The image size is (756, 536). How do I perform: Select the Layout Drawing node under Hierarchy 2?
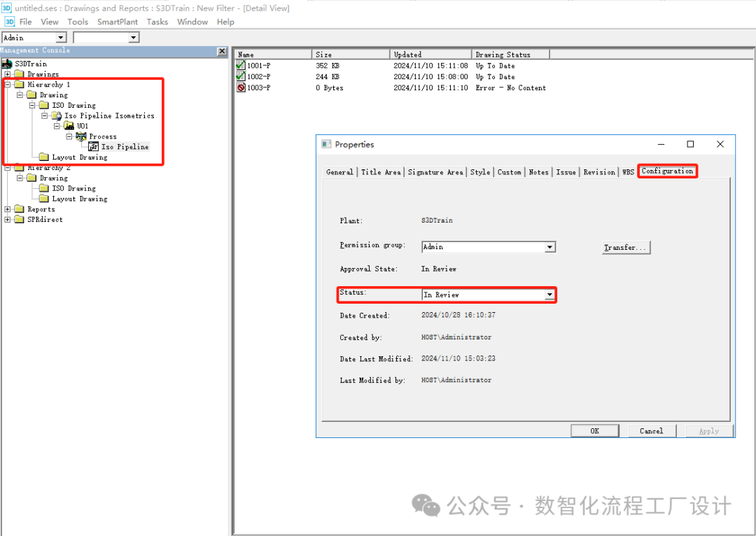point(80,199)
